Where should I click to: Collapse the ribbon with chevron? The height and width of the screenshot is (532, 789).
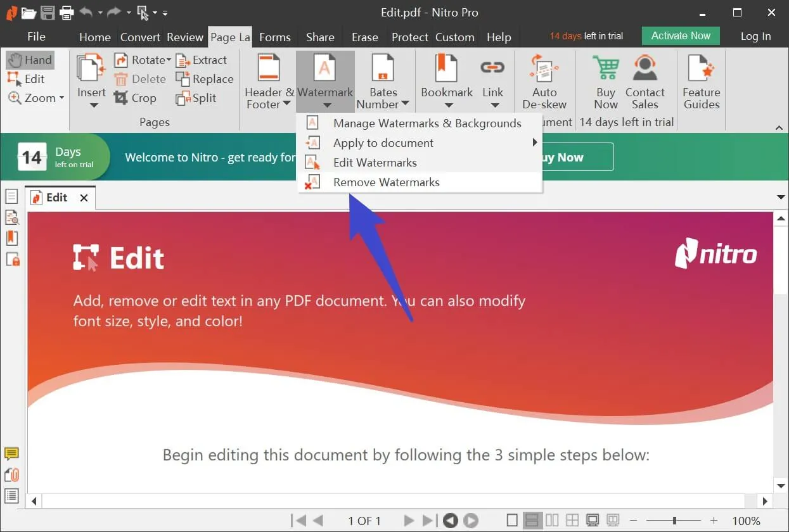[x=779, y=127]
